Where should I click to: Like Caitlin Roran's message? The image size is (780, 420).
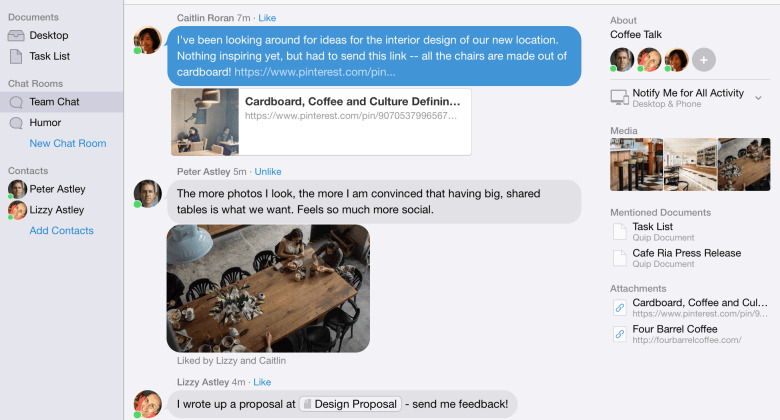(267, 18)
